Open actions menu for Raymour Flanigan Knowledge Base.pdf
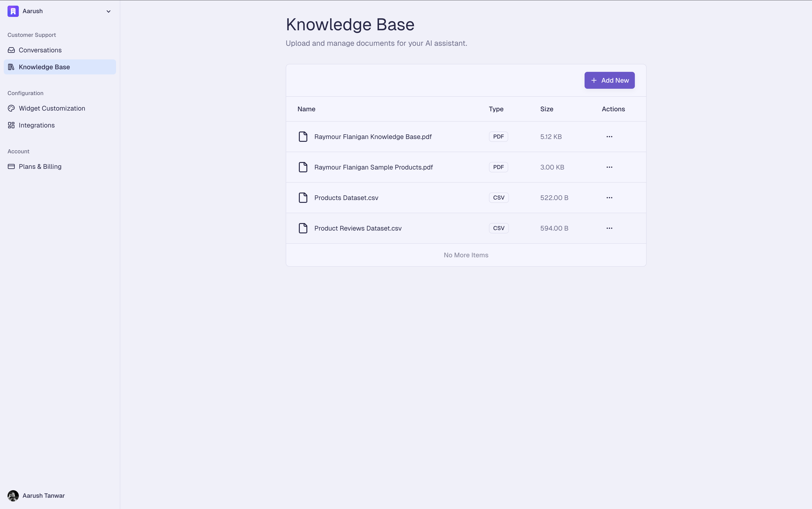The height and width of the screenshot is (509, 812). pos(609,137)
